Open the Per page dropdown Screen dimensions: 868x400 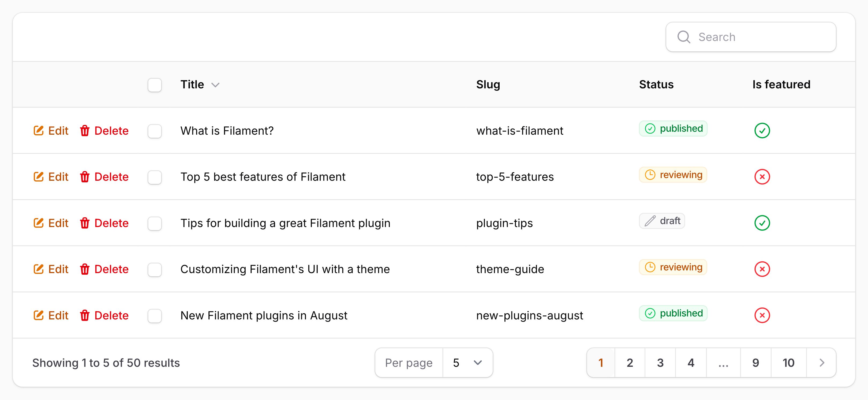(467, 363)
